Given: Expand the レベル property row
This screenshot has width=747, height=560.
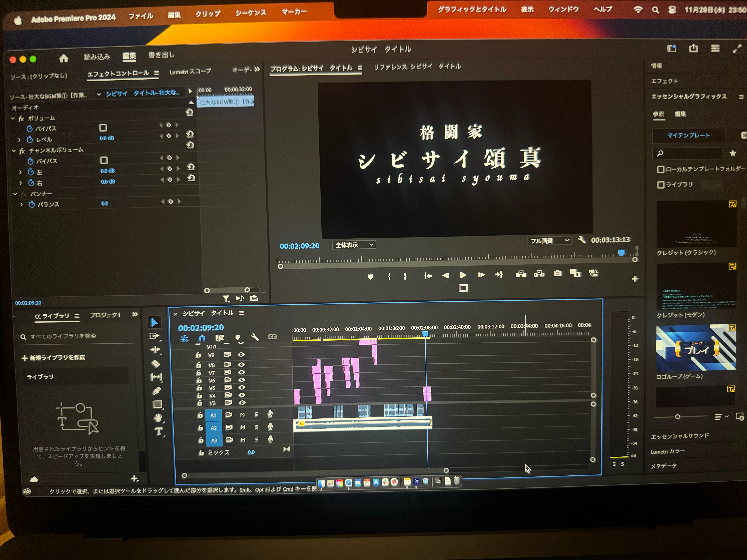Looking at the screenshot, I should coord(19,140).
